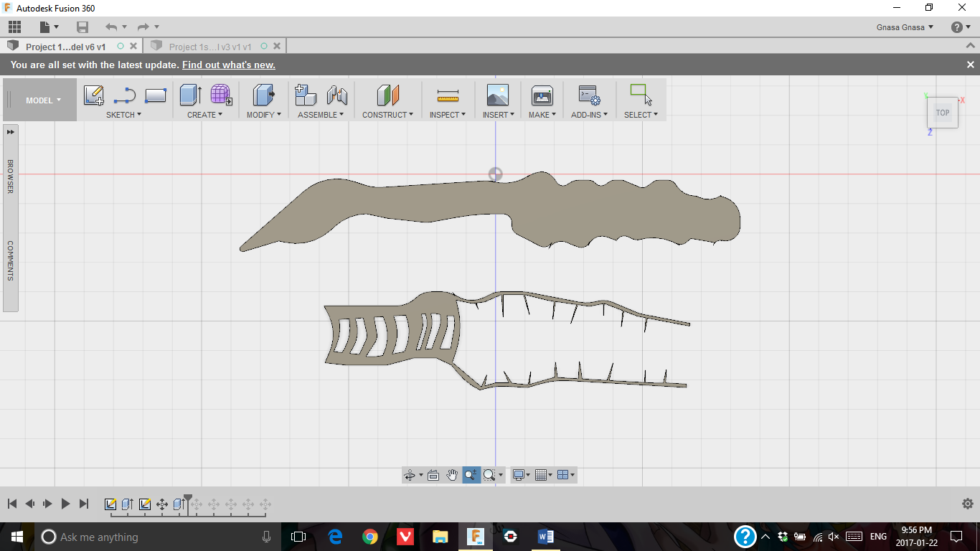The width and height of the screenshot is (980, 551).
Task: Open the CREATE dropdown menu
Action: pyautogui.click(x=205, y=115)
